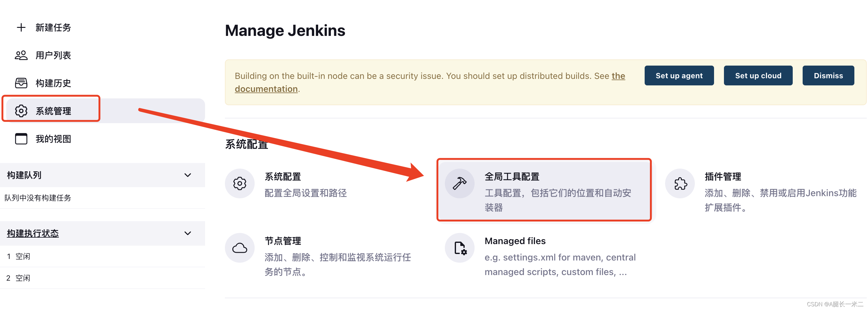The image size is (868, 310).
Task: Collapse the 构建队列 panel chevron
Action: point(188,175)
